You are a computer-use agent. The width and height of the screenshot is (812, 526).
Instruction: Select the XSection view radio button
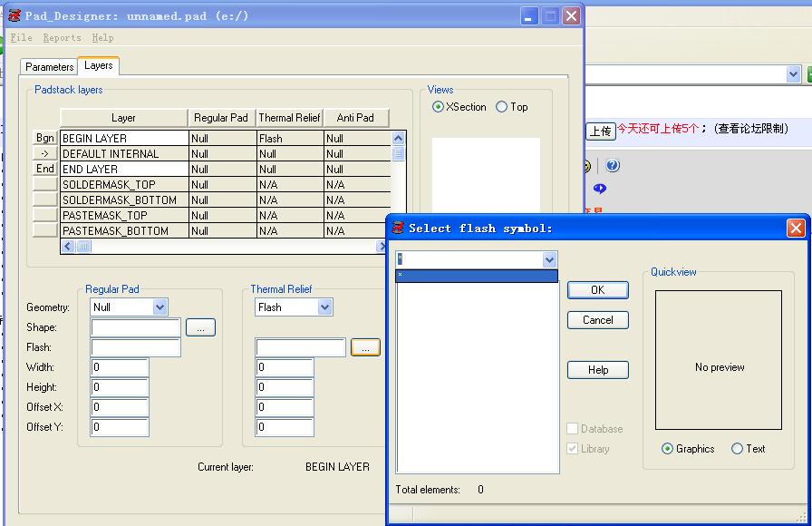pos(439,107)
